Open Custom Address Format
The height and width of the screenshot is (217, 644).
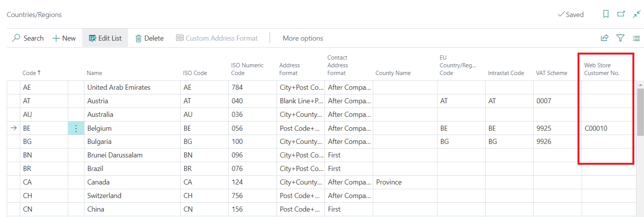pos(217,38)
